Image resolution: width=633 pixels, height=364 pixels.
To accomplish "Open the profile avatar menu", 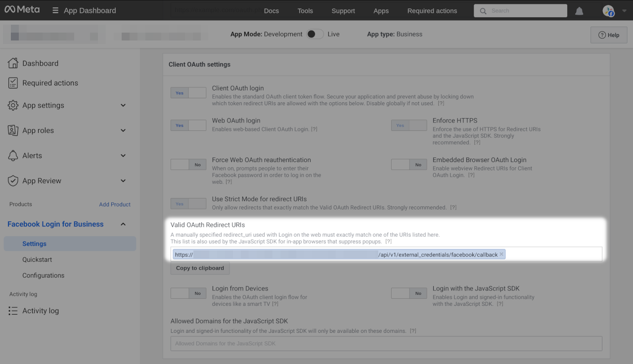I will tap(608, 11).
